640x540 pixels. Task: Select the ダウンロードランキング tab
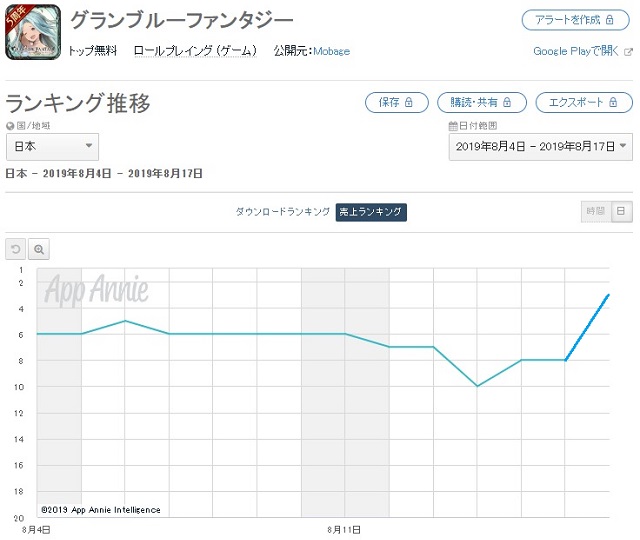coord(282,211)
